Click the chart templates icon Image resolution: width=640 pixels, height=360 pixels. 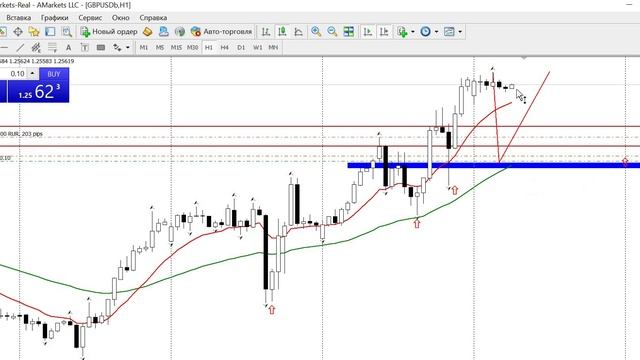pyautogui.click(x=449, y=32)
